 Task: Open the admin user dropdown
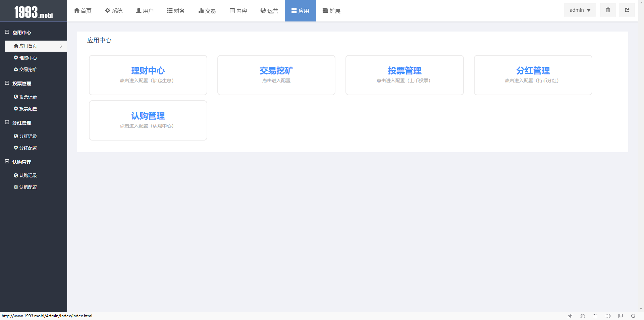coord(580,10)
